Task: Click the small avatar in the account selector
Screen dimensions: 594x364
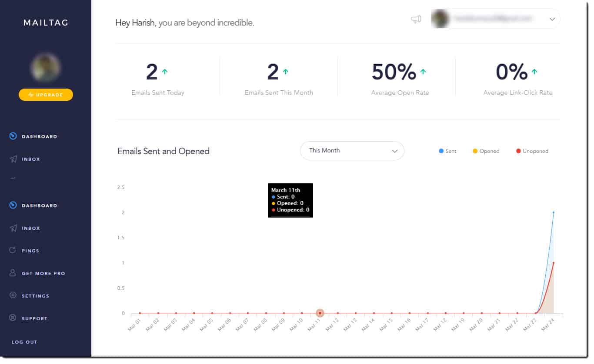Action: pos(440,19)
